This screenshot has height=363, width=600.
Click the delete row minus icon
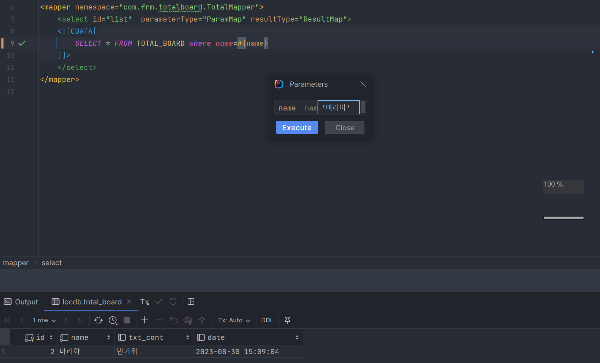click(159, 320)
